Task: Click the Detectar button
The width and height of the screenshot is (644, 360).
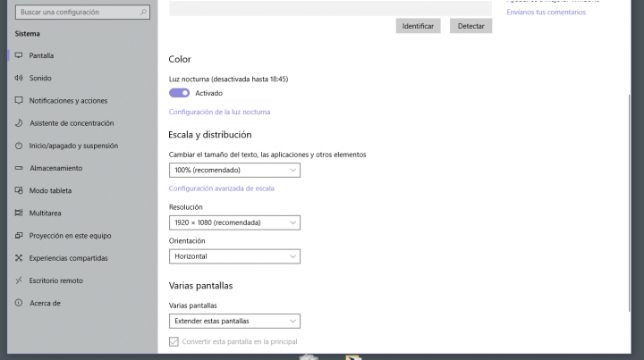Action: click(470, 26)
